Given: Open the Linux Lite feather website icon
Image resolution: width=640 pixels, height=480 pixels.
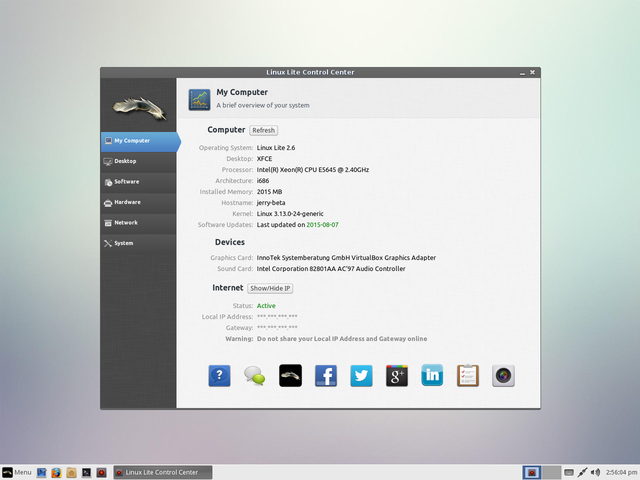Looking at the screenshot, I should [x=290, y=376].
